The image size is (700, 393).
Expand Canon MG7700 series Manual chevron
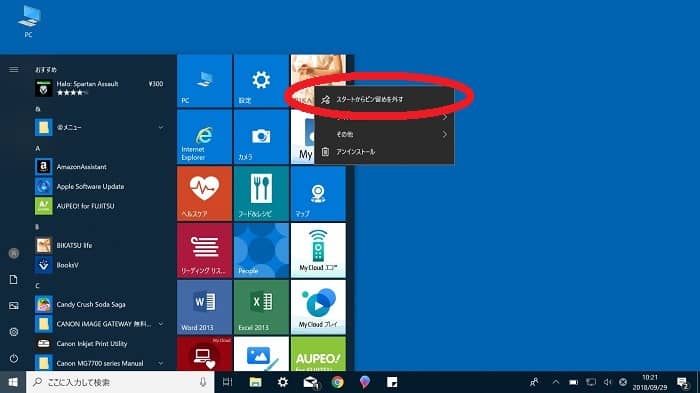click(161, 363)
